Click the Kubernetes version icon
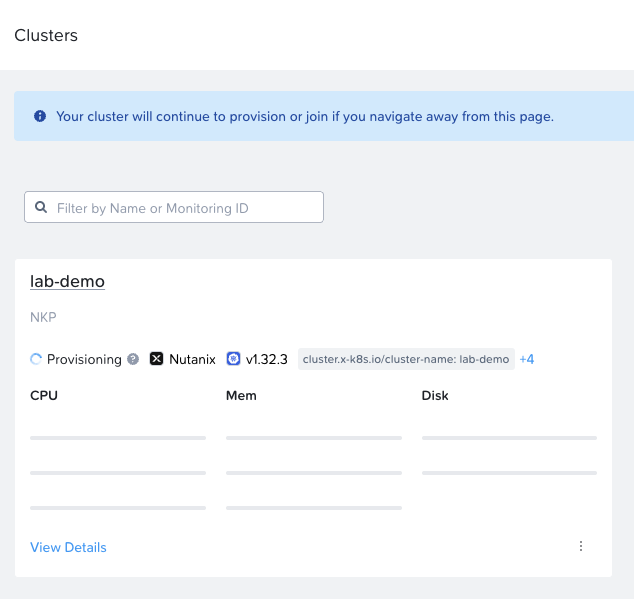 tap(233, 359)
